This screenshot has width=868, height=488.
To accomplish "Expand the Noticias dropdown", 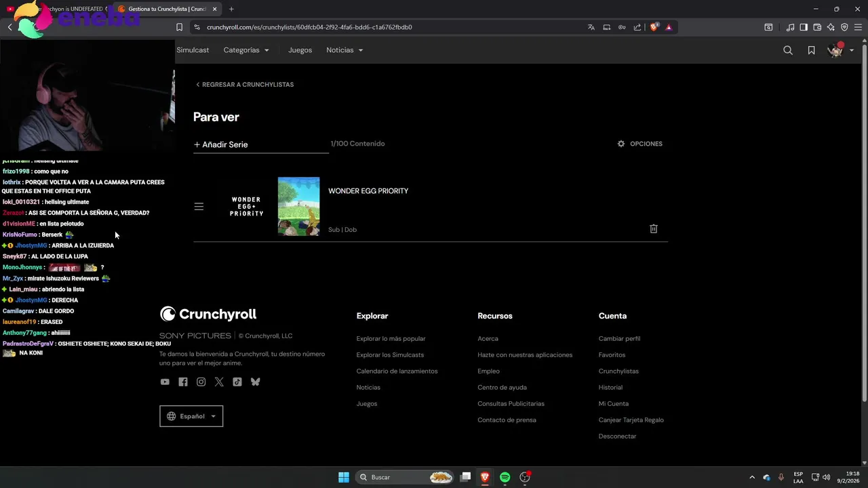I will coord(344,50).
